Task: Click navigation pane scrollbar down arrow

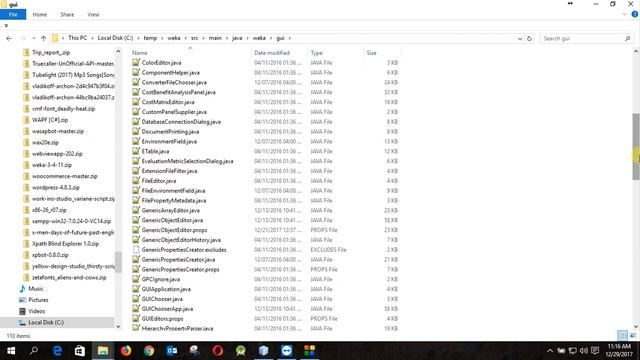Action: tap(118, 327)
